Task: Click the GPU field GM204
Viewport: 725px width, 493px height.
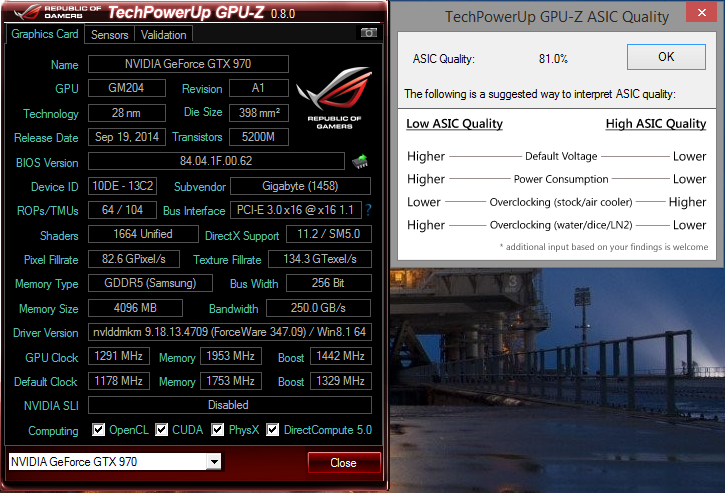Action: pos(127,88)
